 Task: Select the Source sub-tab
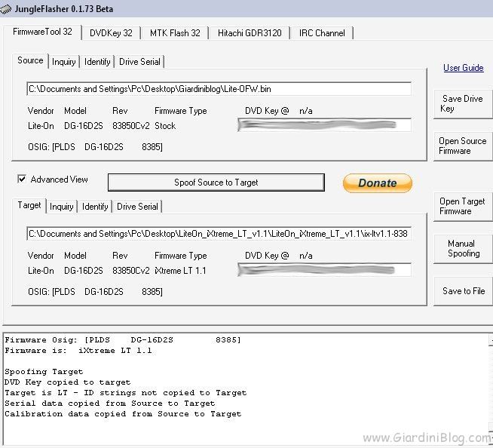[x=30, y=60]
